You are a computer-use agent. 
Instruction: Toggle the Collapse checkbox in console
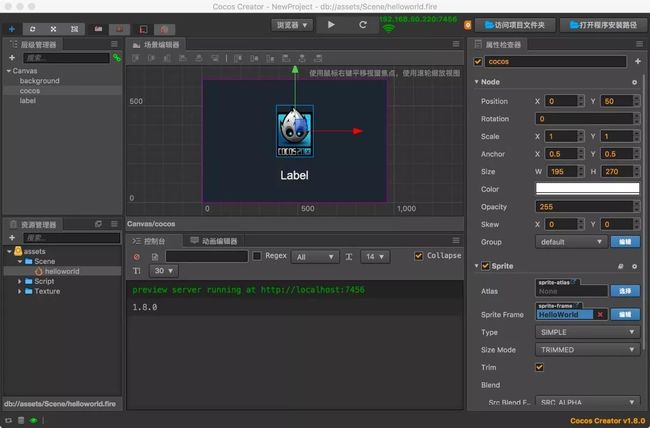419,256
